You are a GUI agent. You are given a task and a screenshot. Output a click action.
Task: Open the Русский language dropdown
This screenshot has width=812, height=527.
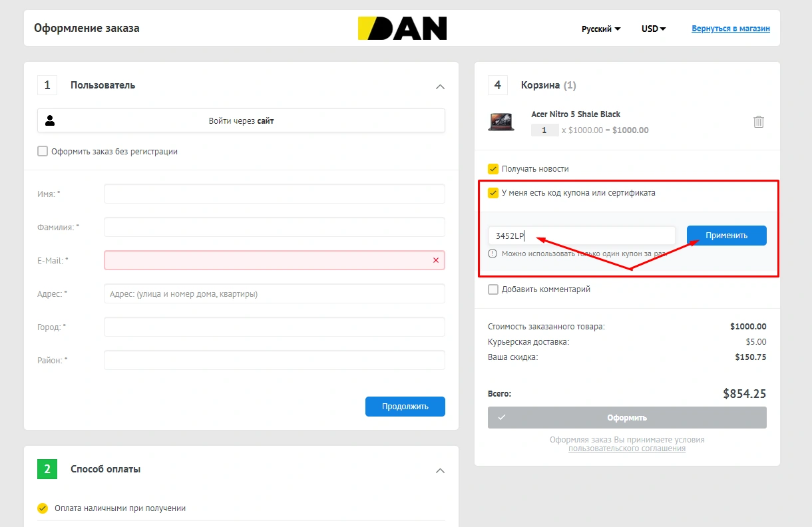(600, 29)
